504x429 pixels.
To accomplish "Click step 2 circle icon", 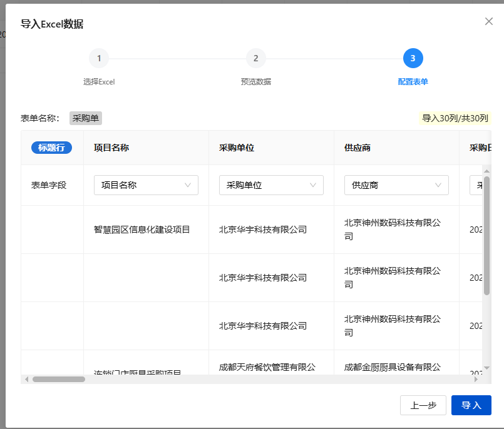I will tap(255, 58).
